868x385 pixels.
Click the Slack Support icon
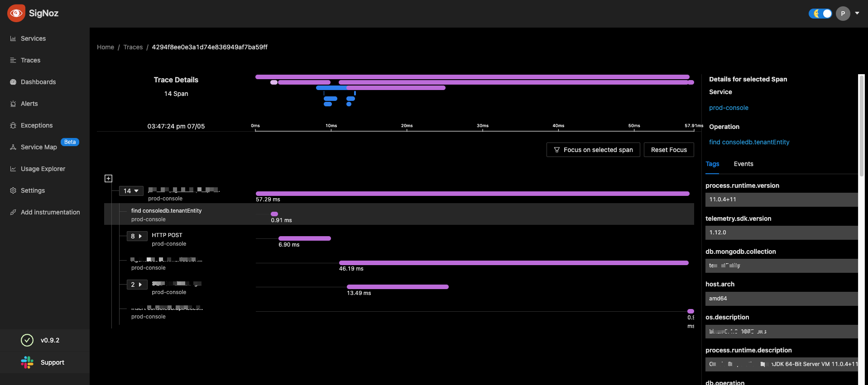pyautogui.click(x=27, y=362)
